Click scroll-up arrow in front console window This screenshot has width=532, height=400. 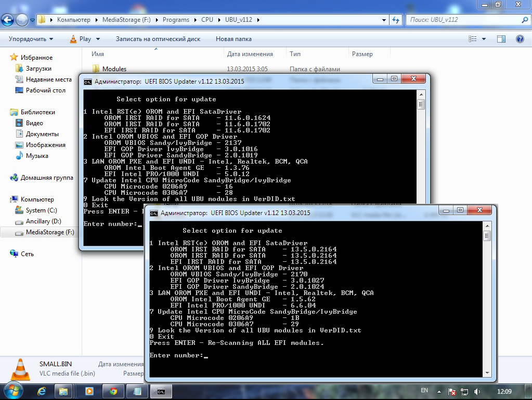tap(487, 226)
